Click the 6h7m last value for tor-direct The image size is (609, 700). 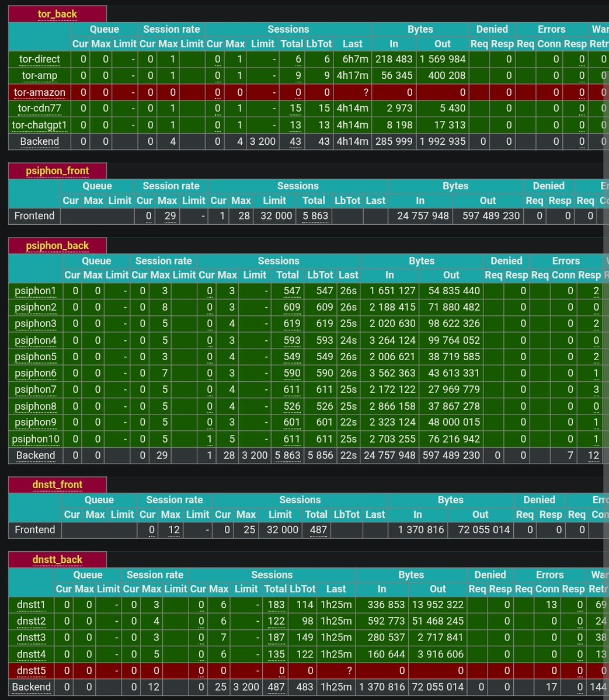(x=356, y=59)
